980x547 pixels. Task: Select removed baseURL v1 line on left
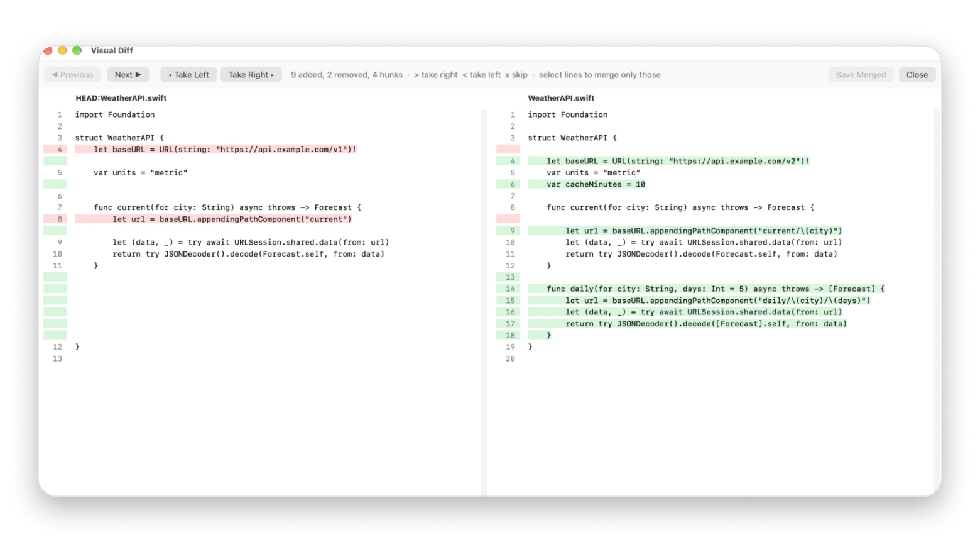[x=216, y=150]
